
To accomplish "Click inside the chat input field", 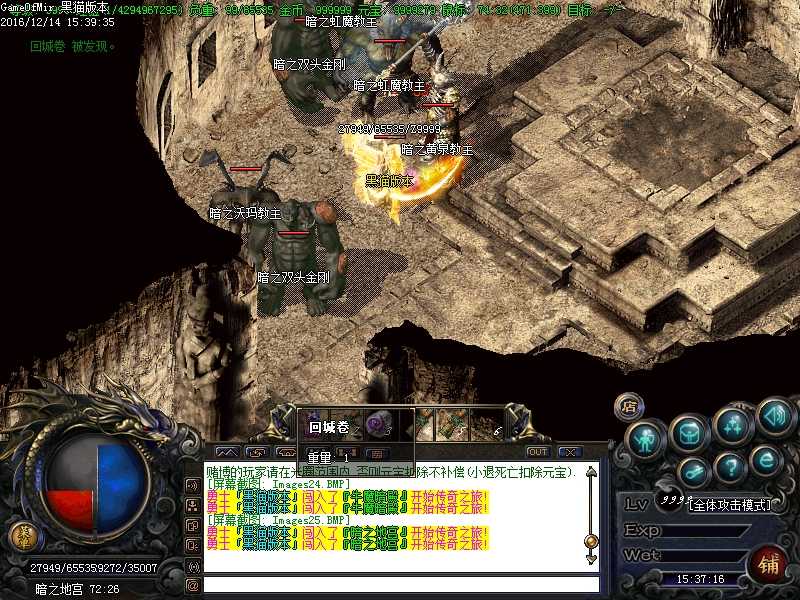I will pos(401,585).
